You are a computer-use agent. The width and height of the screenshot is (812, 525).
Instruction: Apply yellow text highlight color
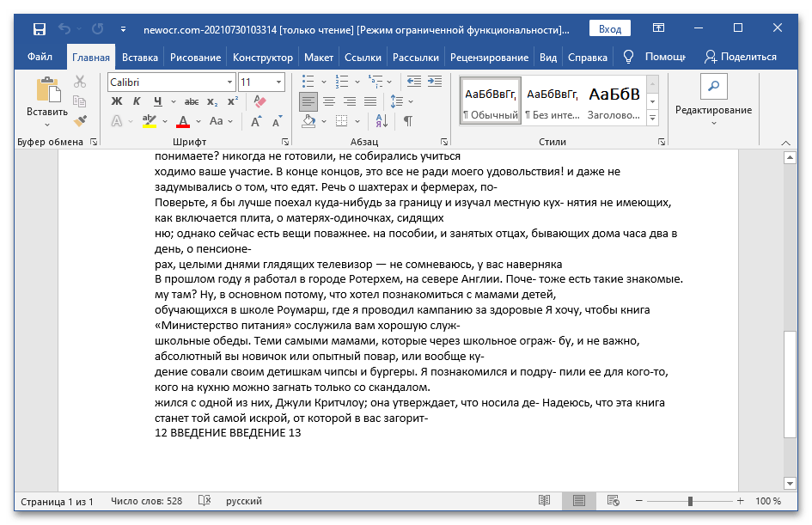(x=150, y=121)
